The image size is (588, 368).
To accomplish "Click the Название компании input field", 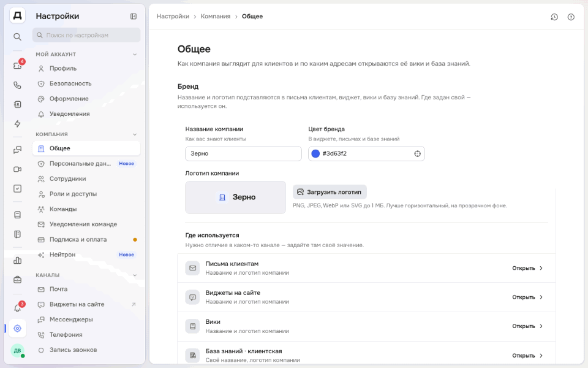I will tap(243, 153).
